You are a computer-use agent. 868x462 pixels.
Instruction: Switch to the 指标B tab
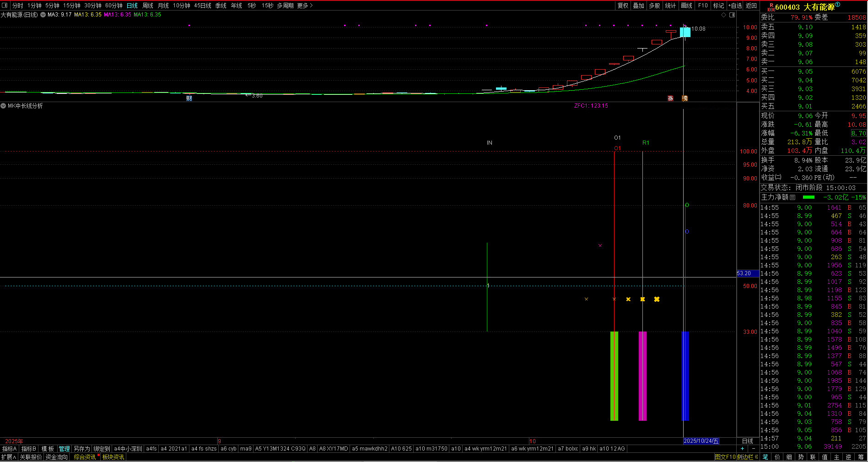pos(29,449)
